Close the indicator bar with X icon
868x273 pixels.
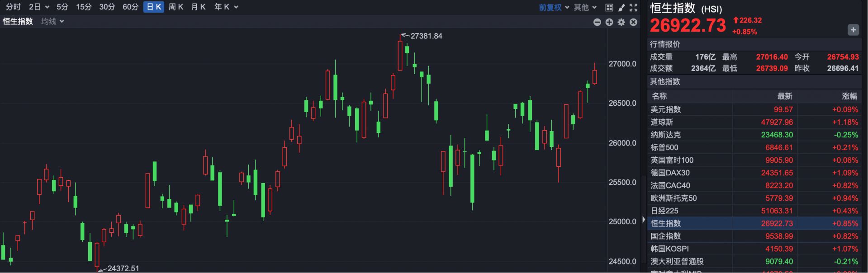633,22
